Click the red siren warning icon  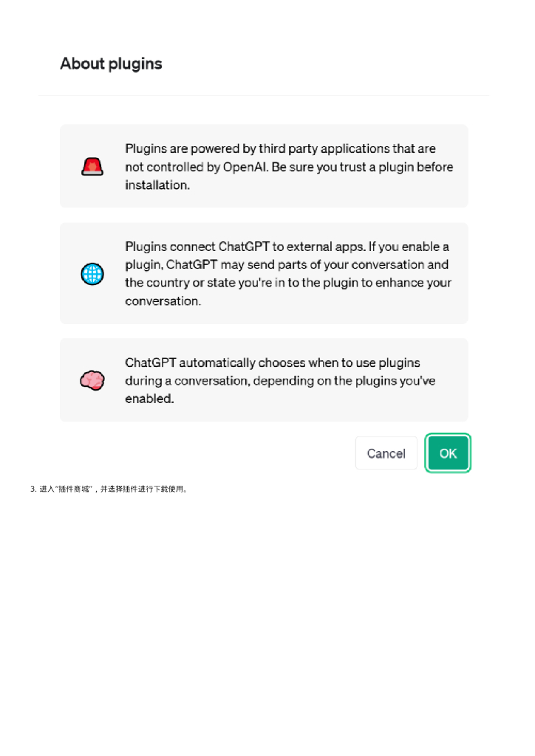pos(92,166)
